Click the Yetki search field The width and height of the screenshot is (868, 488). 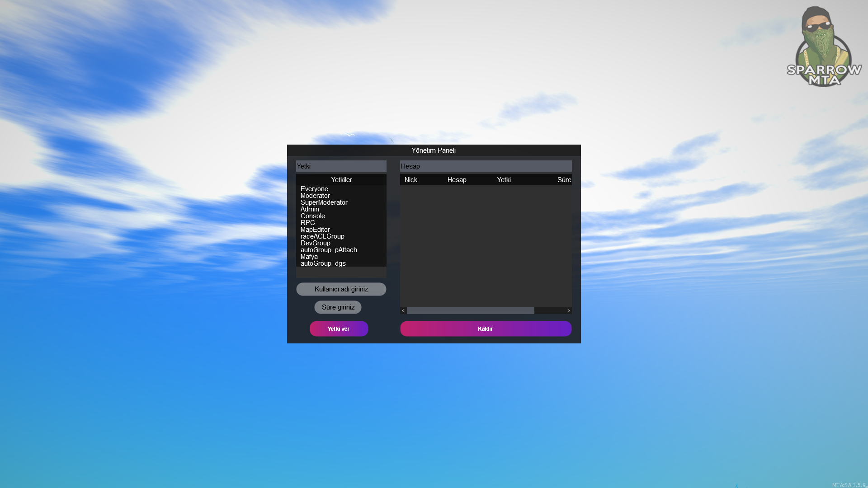[x=341, y=166]
